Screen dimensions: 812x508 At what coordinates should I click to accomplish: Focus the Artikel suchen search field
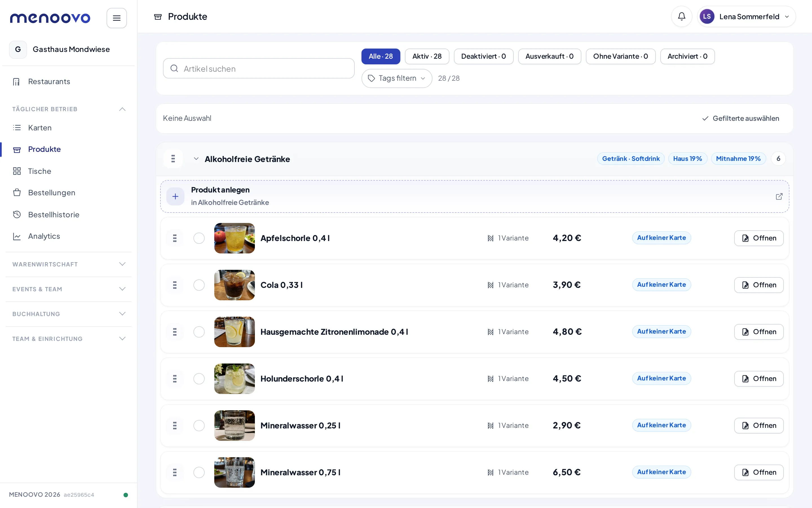coord(259,69)
